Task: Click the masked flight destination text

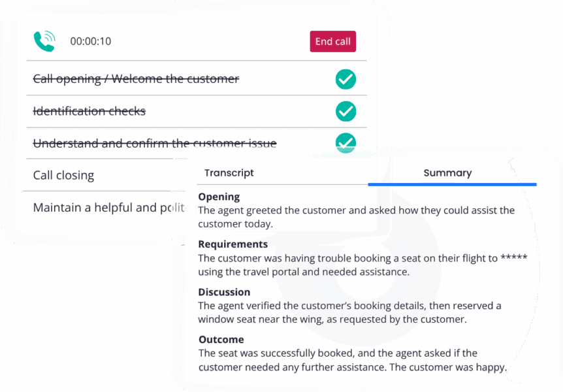Action: 515,258
